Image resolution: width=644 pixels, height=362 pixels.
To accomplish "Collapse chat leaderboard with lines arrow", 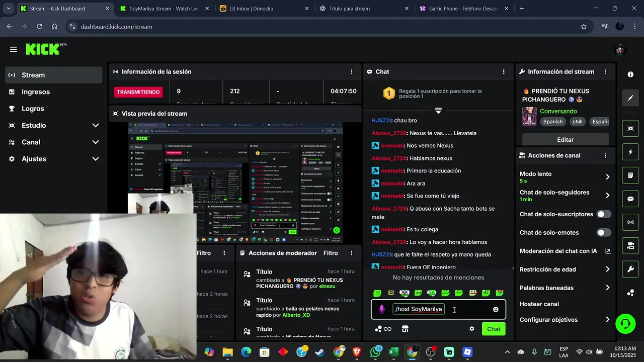I will [x=438, y=110].
